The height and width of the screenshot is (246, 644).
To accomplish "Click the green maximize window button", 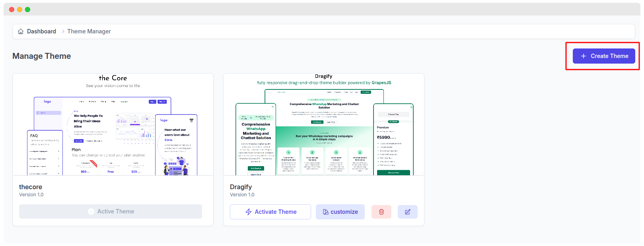I will click(x=27, y=10).
